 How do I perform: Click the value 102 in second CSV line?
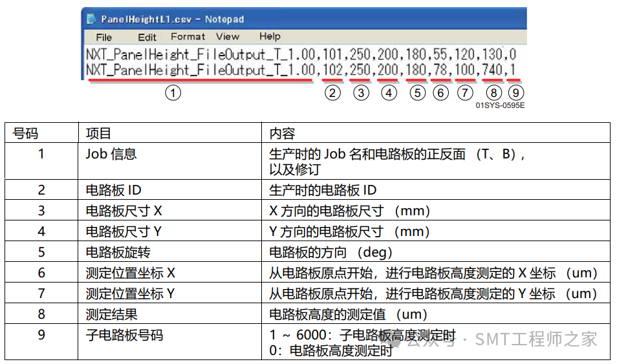pos(332,70)
